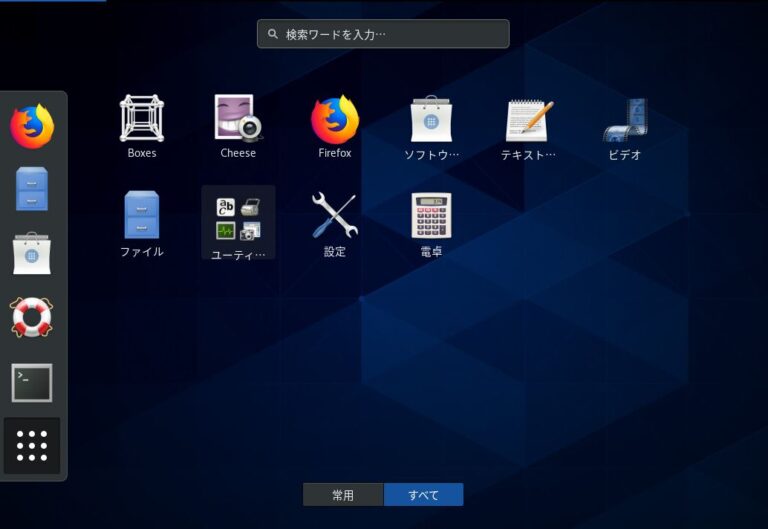768x529 pixels.
Task: Toggle the Show Applications grid button
Action: (32, 446)
